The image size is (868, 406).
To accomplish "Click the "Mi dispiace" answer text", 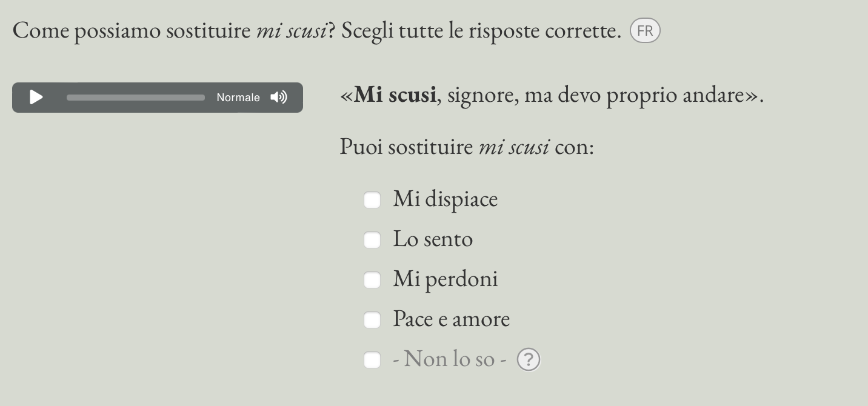I will coord(445,199).
